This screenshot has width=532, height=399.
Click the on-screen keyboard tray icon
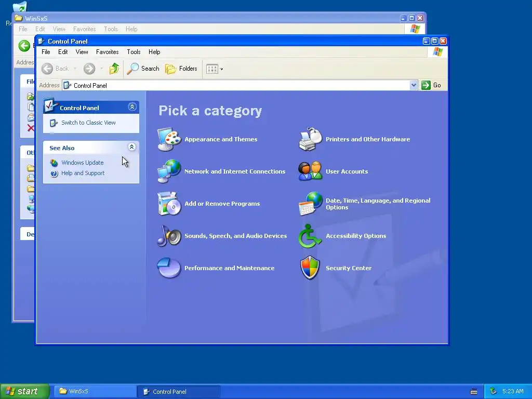(474, 392)
